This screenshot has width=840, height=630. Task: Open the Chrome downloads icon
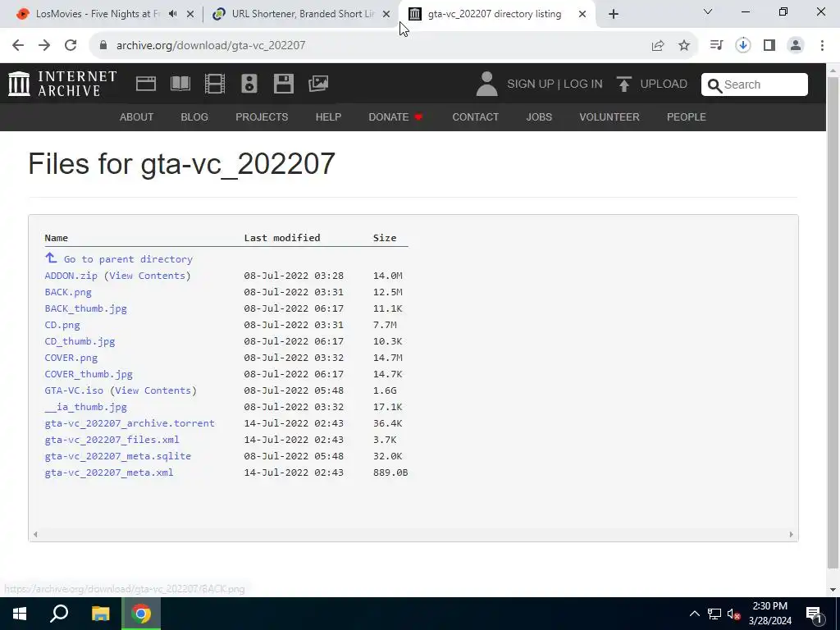[743, 46]
